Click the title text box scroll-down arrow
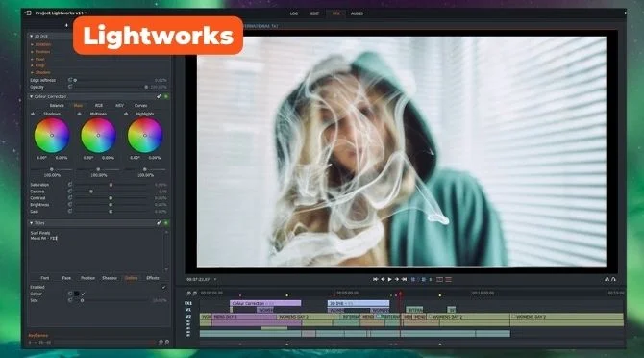 tap(166, 269)
